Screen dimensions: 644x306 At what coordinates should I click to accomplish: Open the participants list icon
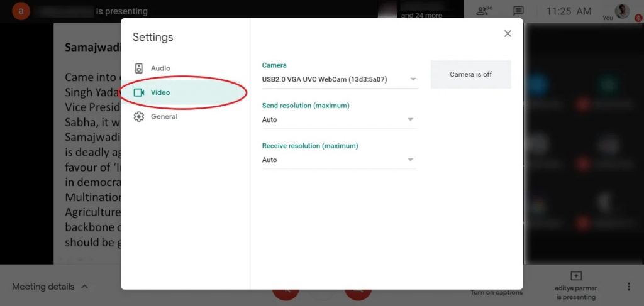pos(483,11)
